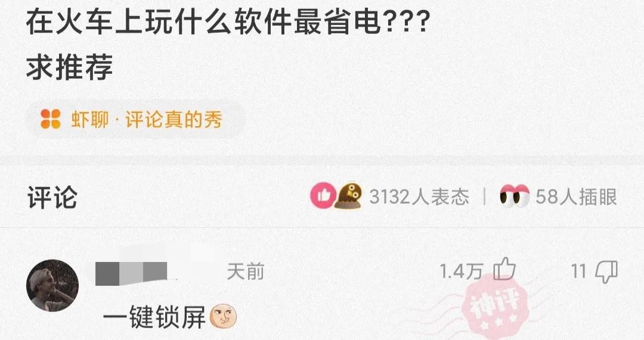
Task: Dislike the comment with thumbs-down icon
Action: pyautogui.click(x=606, y=272)
